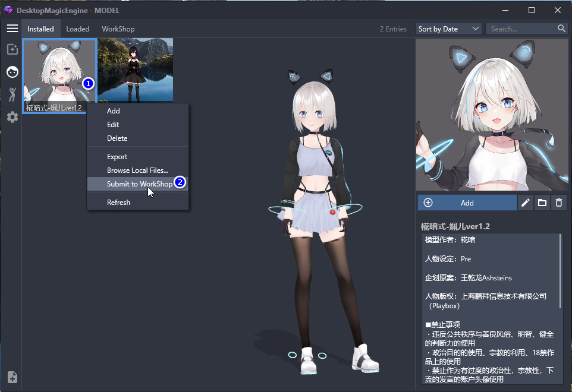This screenshot has width=572, height=392.
Task: Maximize the DesktopMagicEngine window
Action: [532, 10]
